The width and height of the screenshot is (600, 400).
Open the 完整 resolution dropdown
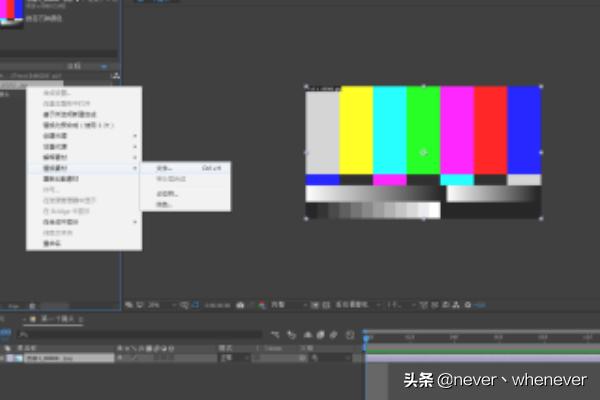(284, 303)
